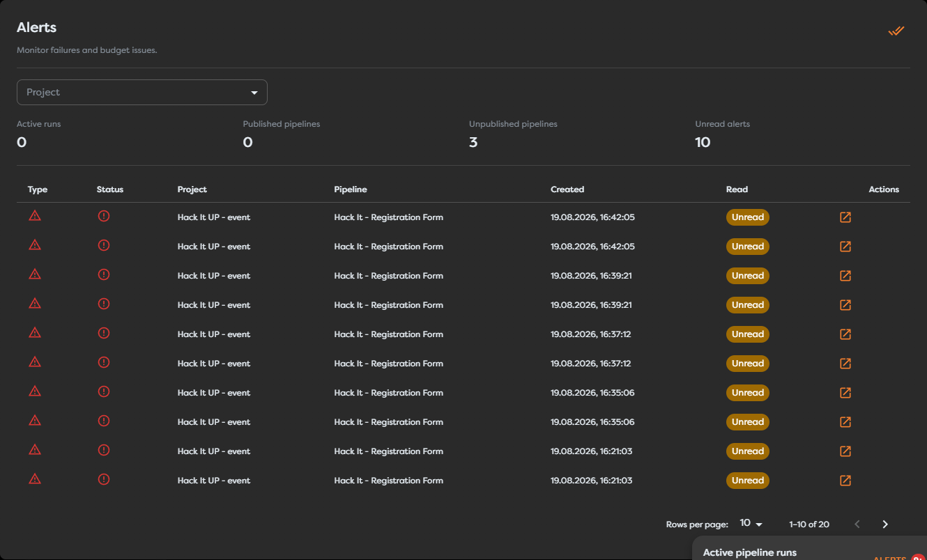This screenshot has height=560, width=927.
Task: Click the Published pipelines label
Action: point(282,124)
